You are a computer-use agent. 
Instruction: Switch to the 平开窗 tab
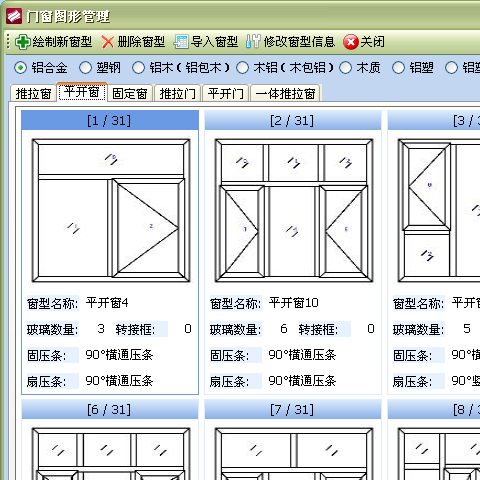[82, 92]
